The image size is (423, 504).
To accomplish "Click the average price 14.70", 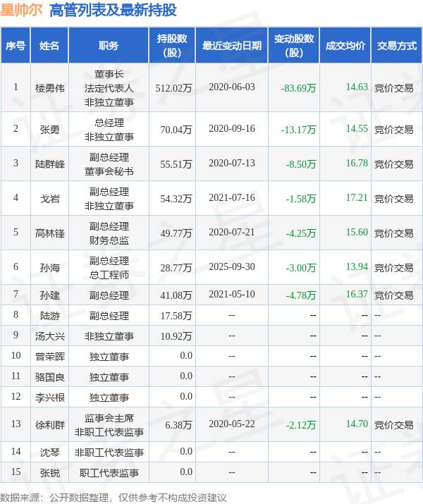I will click(357, 424).
